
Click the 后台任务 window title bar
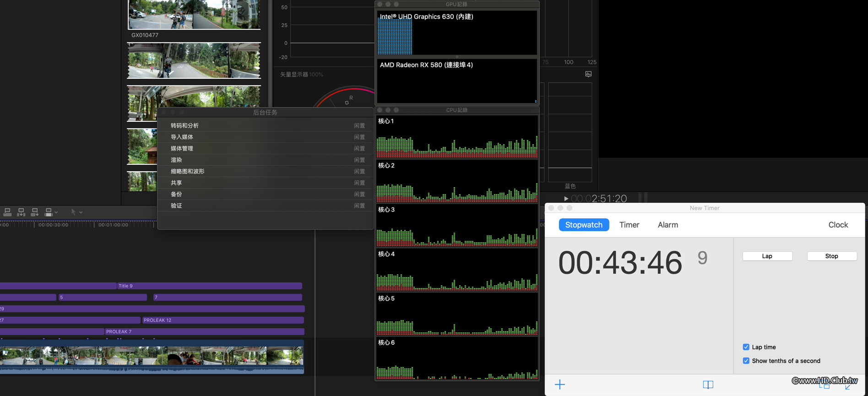(x=265, y=112)
